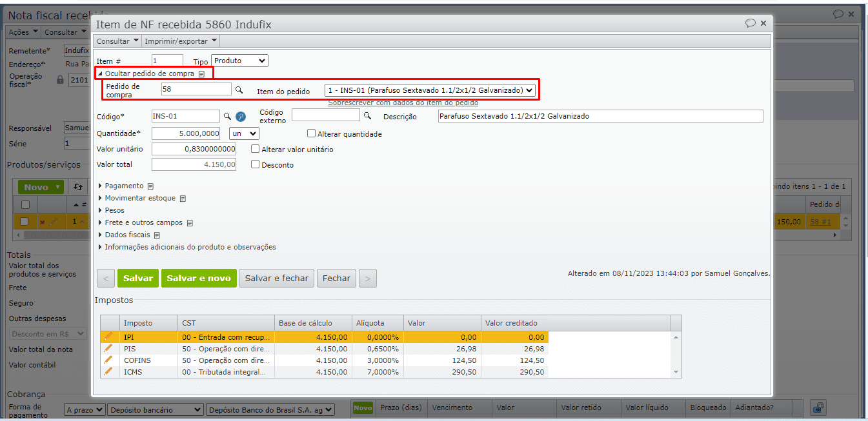Open comments bubble of background Nota fiscal window
This screenshot has width=868, height=421.
(838, 14)
